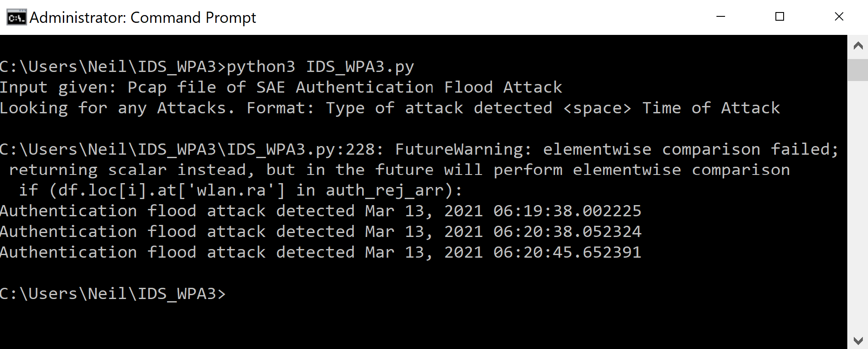Click the flood attack line timestamped 06:19:38.002225
Screen dimensions: 868x349
(x=320, y=211)
